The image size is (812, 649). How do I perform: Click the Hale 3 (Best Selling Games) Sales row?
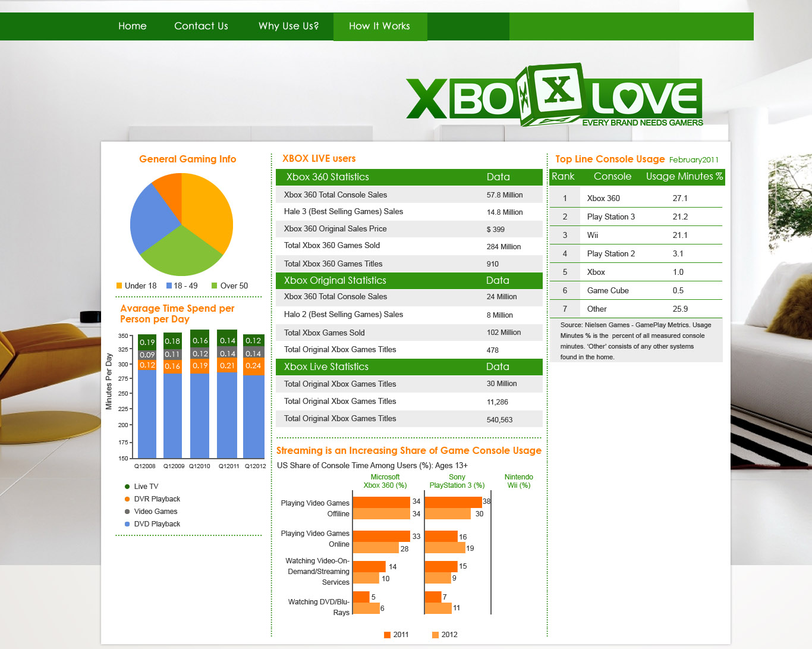coord(409,212)
